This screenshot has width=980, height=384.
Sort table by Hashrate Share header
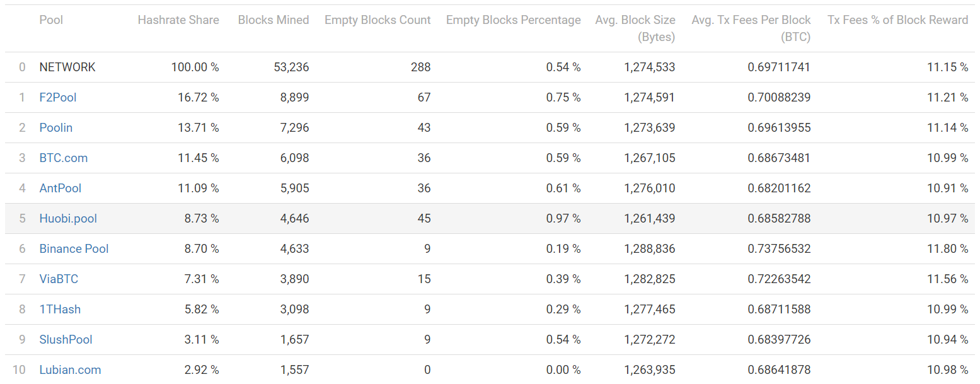[178, 20]
